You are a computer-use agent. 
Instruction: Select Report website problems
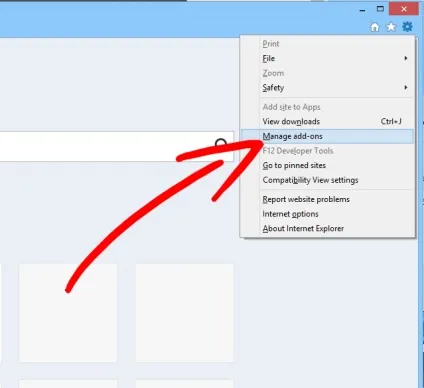(x=327, y=199)
